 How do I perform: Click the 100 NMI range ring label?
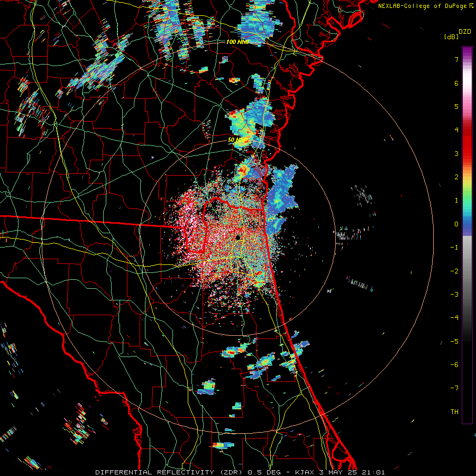coord(237,42)
